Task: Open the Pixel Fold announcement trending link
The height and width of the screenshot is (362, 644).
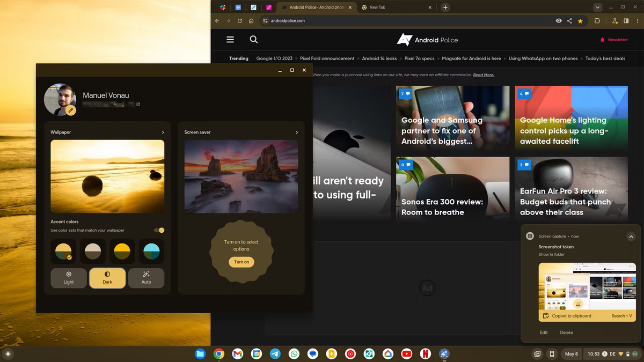Action: 327,58
